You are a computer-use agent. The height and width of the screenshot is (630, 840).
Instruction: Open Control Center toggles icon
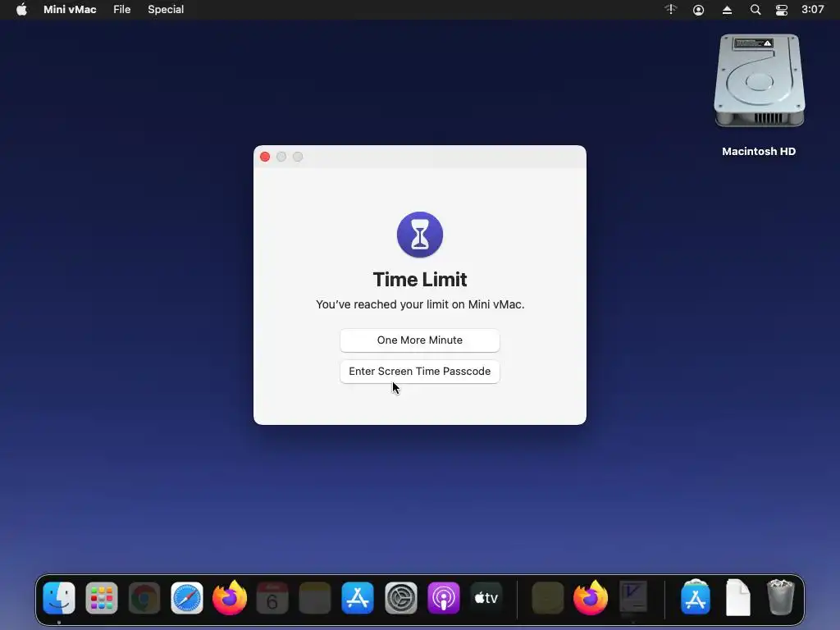(782, 10)
